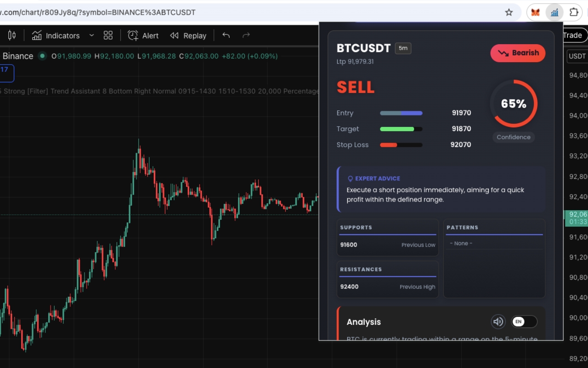Click the Stop Loss value 92070
This screenshot has height=368, width=588.
461,144
